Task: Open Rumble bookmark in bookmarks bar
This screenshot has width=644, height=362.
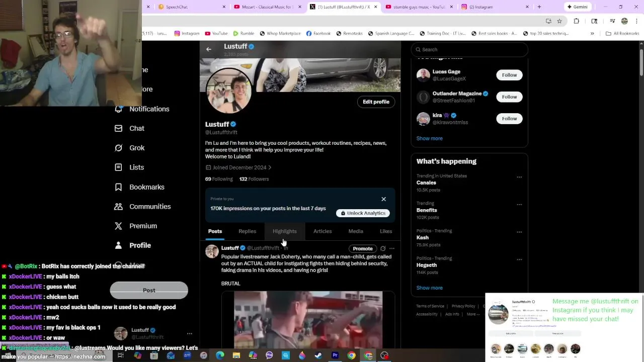Action: [x=244, y=34]
